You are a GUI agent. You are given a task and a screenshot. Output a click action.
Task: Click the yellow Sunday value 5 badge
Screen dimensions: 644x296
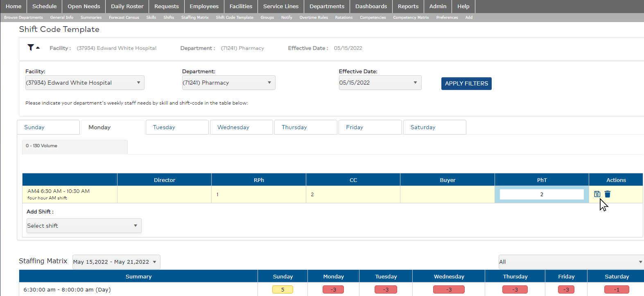coord(282,289)
